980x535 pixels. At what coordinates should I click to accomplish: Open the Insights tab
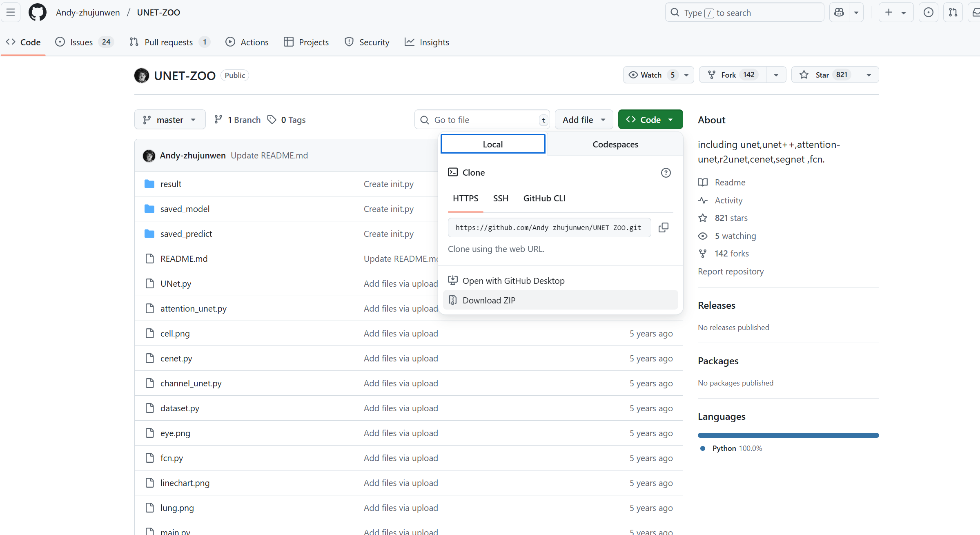(427, 42)
